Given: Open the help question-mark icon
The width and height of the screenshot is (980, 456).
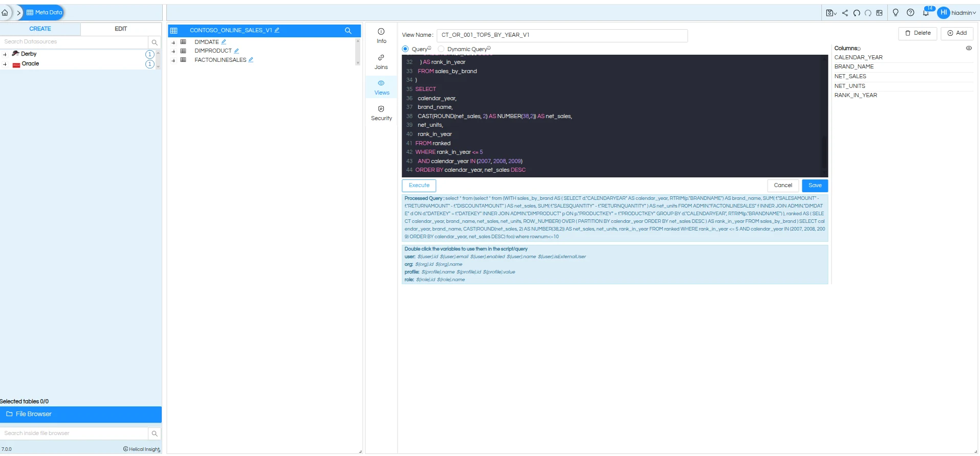Looking at the screenshot, I should click(x=910, y=13).
